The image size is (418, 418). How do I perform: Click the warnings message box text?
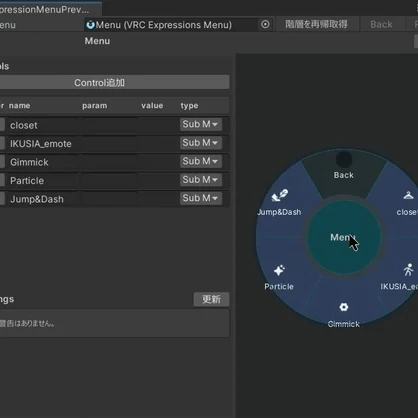27,323
